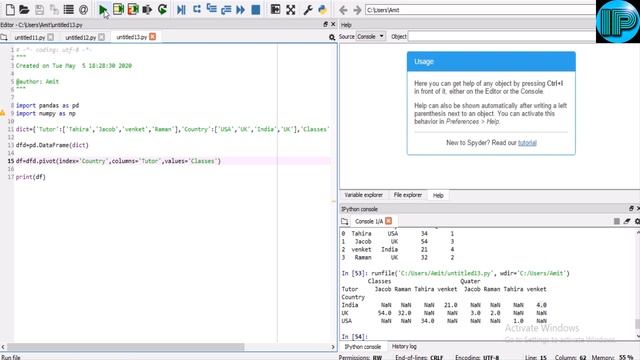Screen dimensions: 640x360
Task: Expand the Source Console dropdown
Action: click(371, 36)
